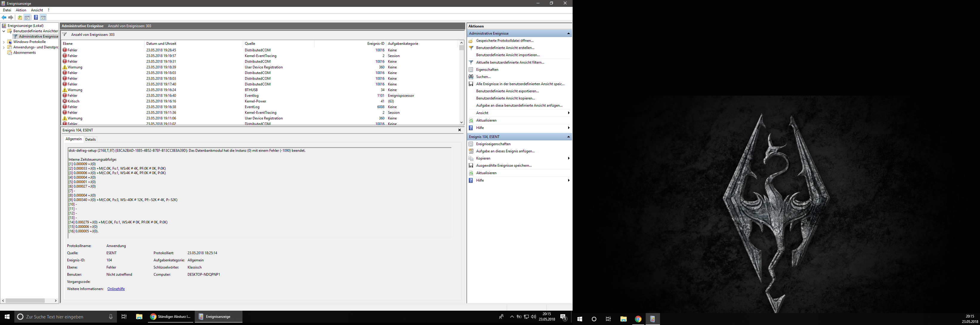Image resolution: width=980 pixels, height=325 pixels.
Task: Click the back navigation arrow
Action: (4, 18)
